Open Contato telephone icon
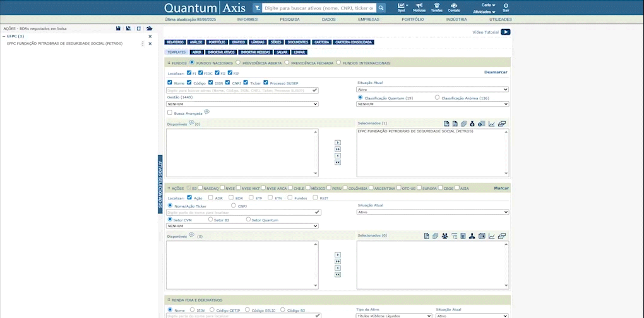This screenshot has width=644, height=318. [454, 7]
